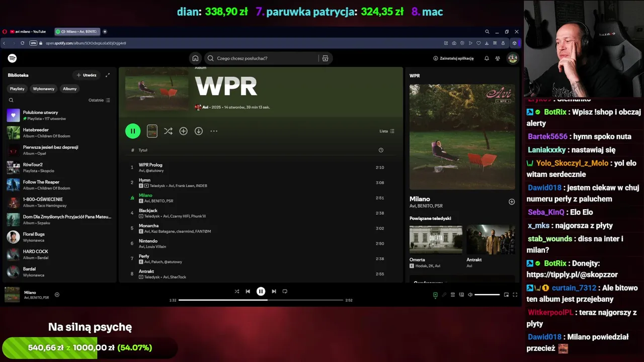Viewport: 644px width, 362px height.
Task: Download the WPR album
Action: point(199,131)
